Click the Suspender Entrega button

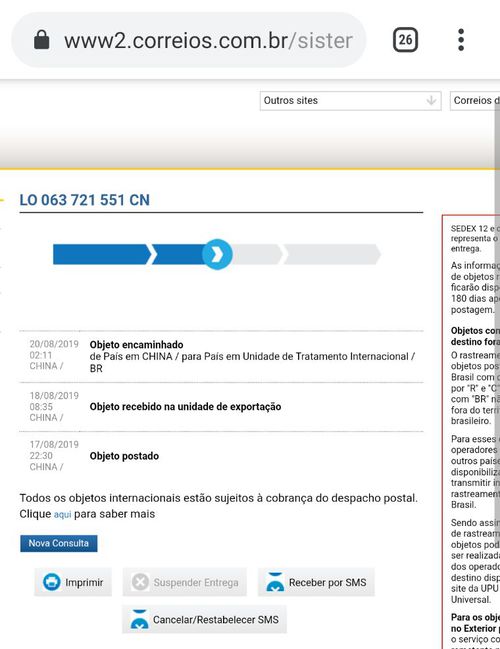(x=185, y=582)
